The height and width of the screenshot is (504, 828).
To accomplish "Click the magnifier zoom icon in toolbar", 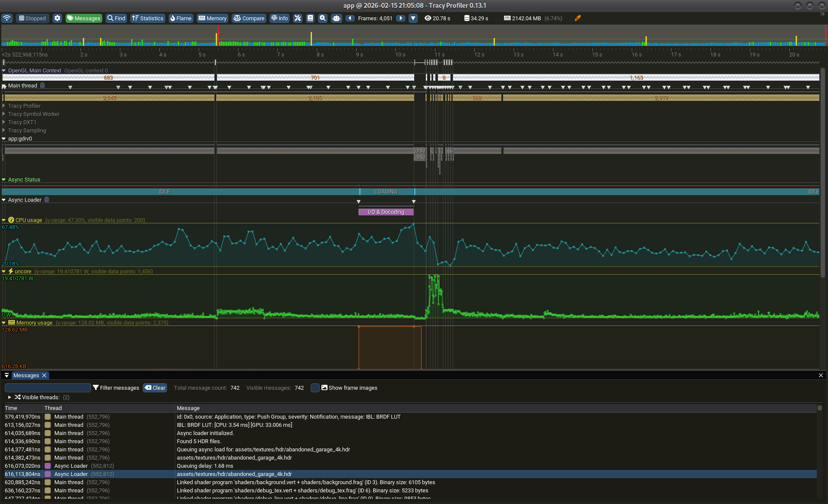I will [x=323, y=18].
